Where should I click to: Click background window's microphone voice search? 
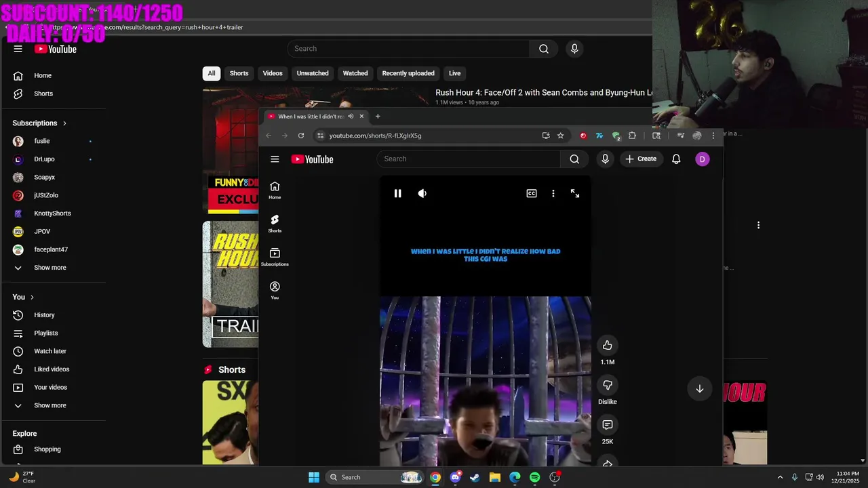[x=574, y=49]
